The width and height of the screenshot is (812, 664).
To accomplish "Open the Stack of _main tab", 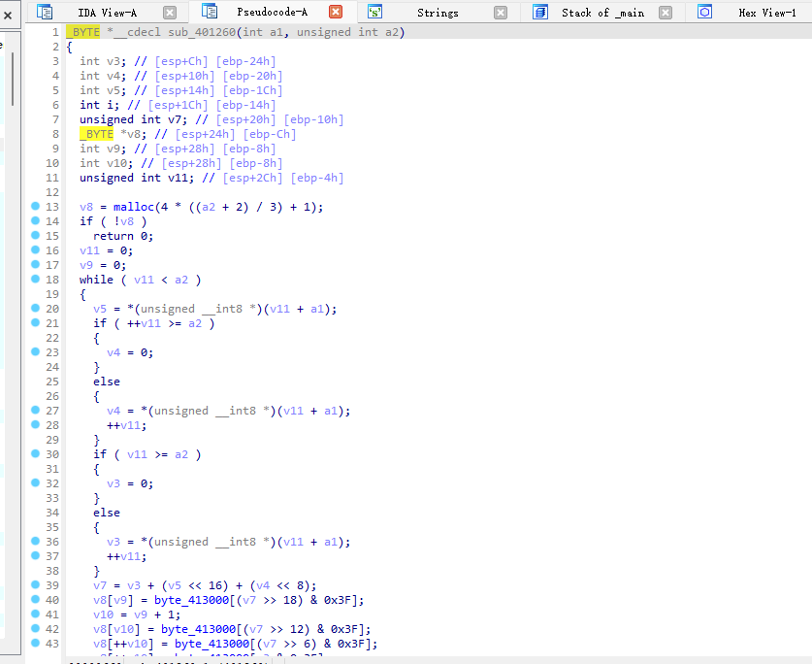I will click(602, 13).
